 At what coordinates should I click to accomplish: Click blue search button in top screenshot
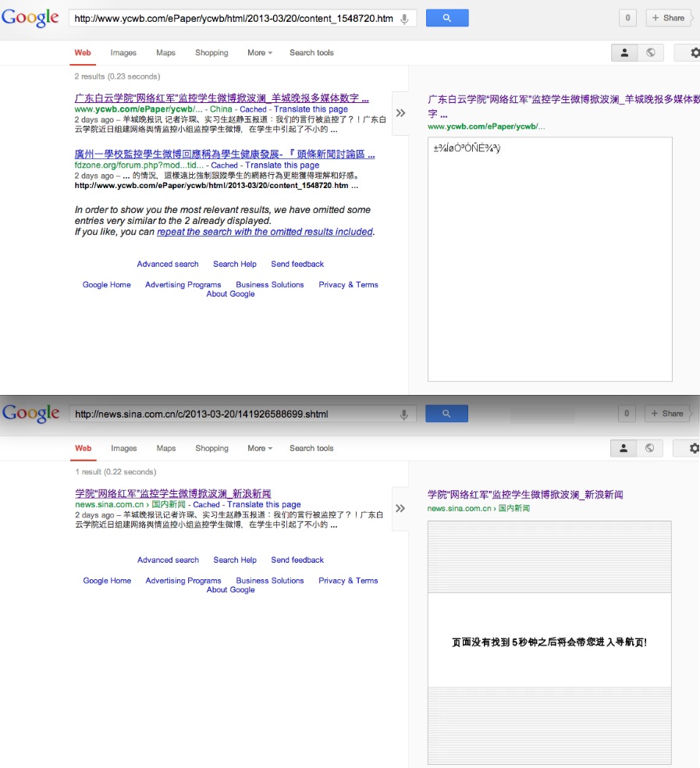447,18
